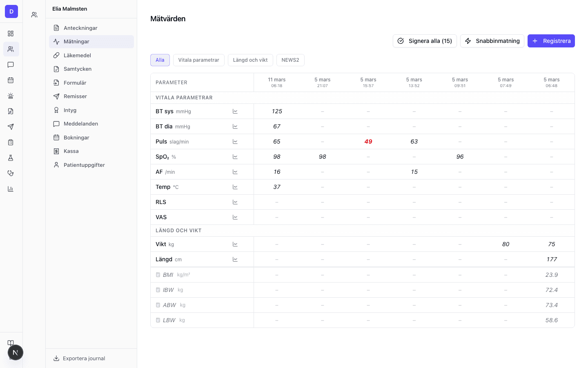588x368 pixels.
Task: Collapse the LÄNGD OCH VIKT section
Action: pos(178,230)
